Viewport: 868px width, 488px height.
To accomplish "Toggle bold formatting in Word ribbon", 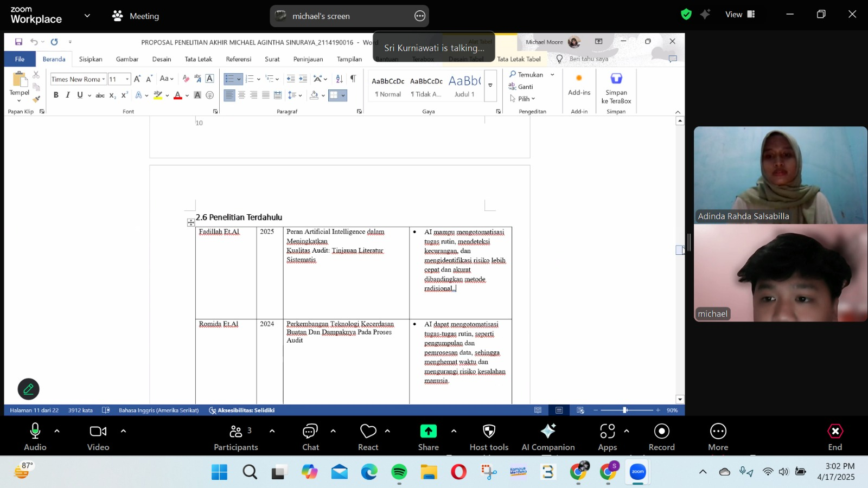I will 56,95.
